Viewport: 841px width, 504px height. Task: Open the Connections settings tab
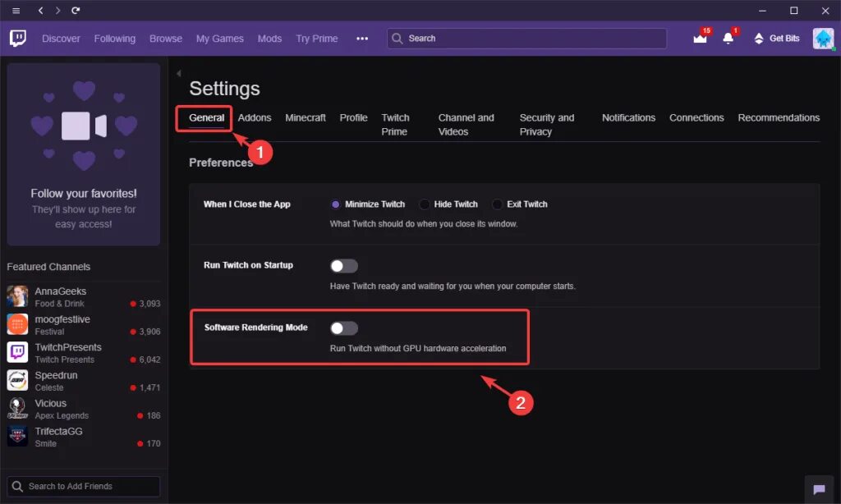tap(696, 118)
